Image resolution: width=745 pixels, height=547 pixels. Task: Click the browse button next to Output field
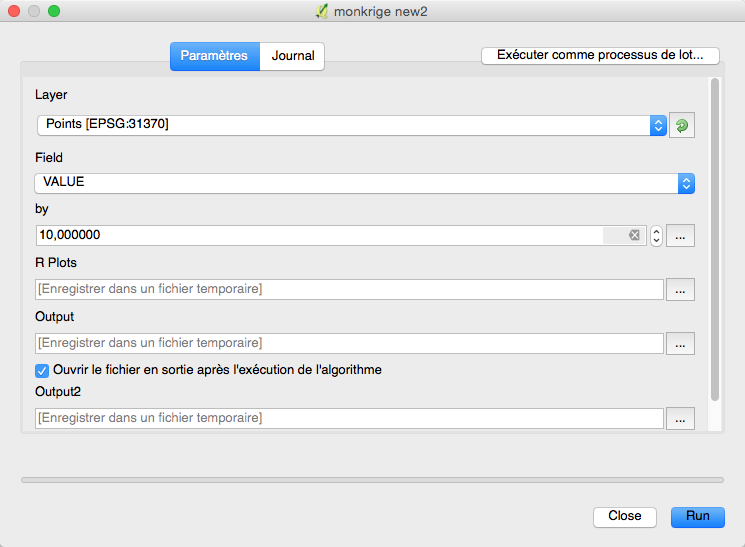(680, 343)
